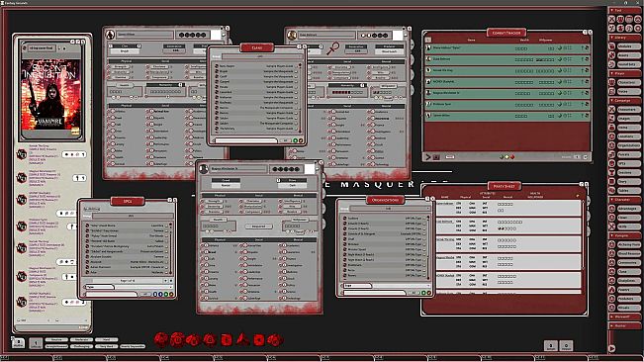Screen dimensions: 644x362
Task: Open Blood Resonance in Vampire section
Action: 629,253
